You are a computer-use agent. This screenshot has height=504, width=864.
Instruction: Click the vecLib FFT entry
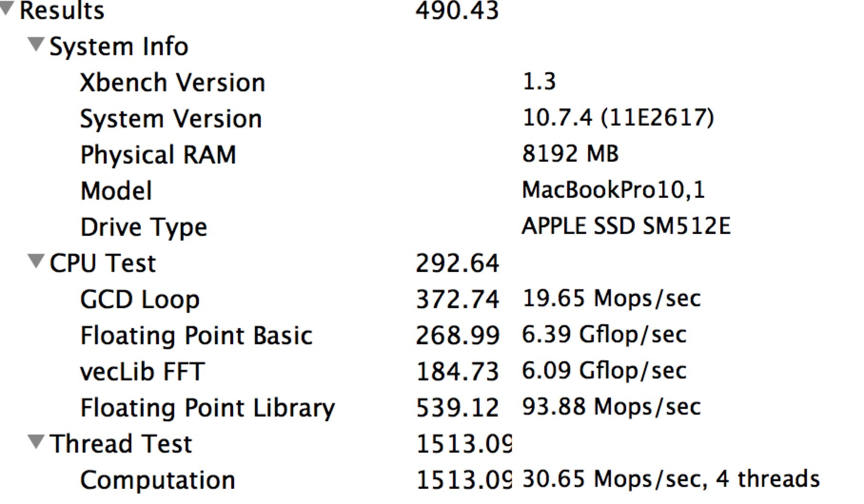coord(142,372)
